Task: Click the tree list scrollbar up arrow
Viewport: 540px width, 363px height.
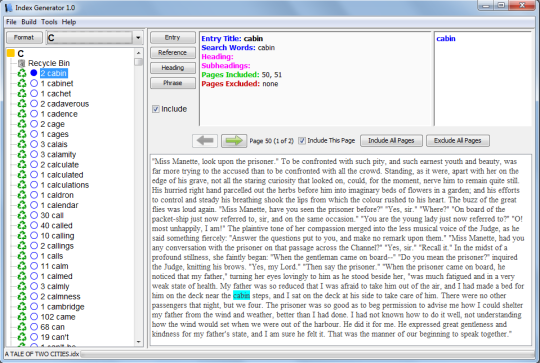Action: [x=138, y=53]
